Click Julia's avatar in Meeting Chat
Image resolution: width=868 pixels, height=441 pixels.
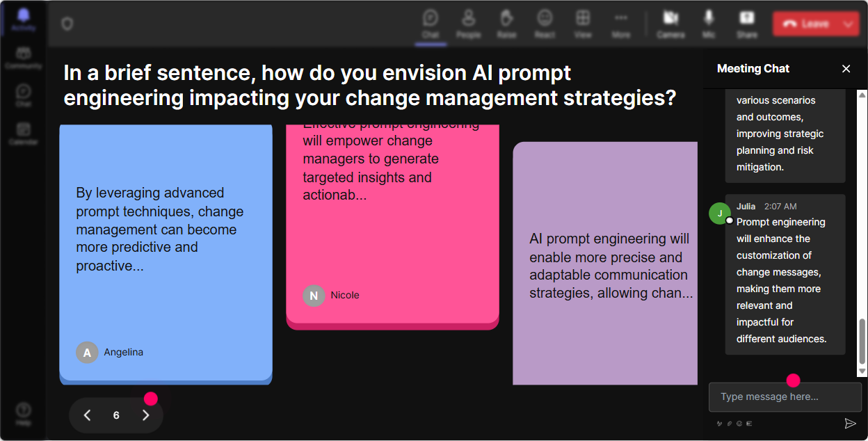coord(720,213)
